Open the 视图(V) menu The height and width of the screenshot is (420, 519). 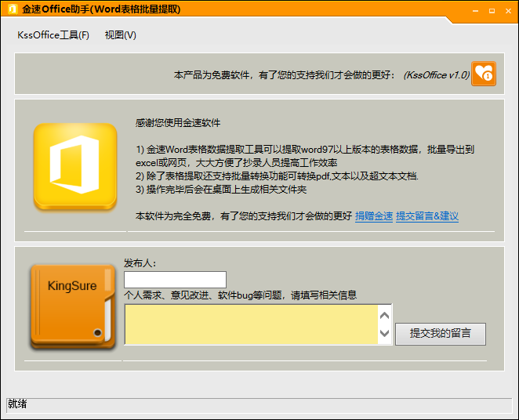[121, 35]
